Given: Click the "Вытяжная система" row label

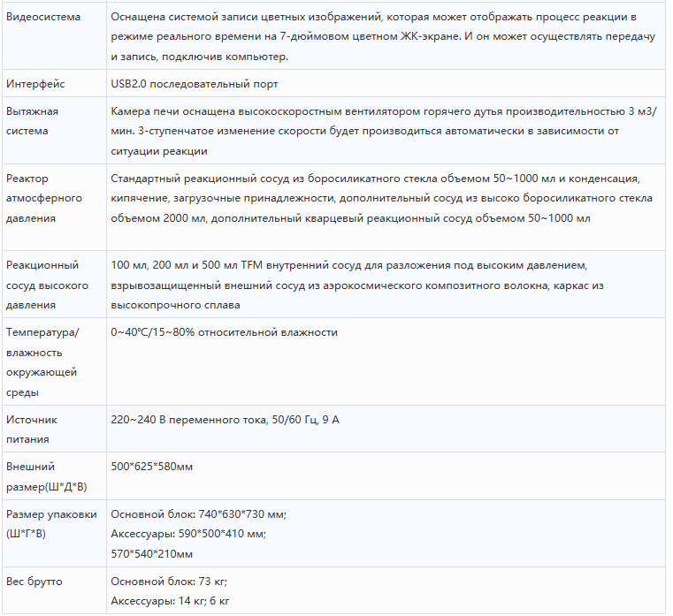Looking at the screenshot, I should (x=33, y=121).
